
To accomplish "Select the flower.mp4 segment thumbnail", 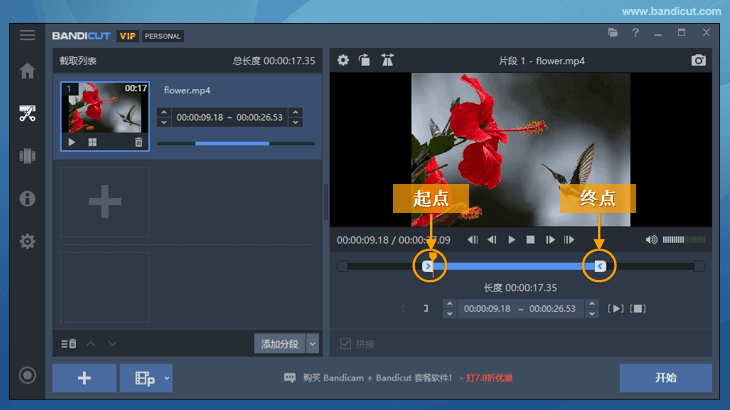I will point(105,116).
